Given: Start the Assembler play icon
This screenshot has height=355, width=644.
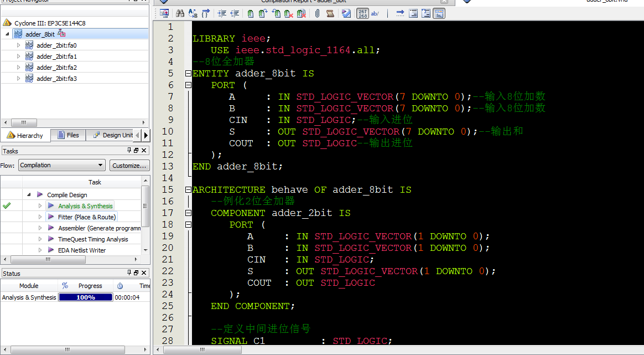Looking at the screenshot, I should tap(51, 228).
